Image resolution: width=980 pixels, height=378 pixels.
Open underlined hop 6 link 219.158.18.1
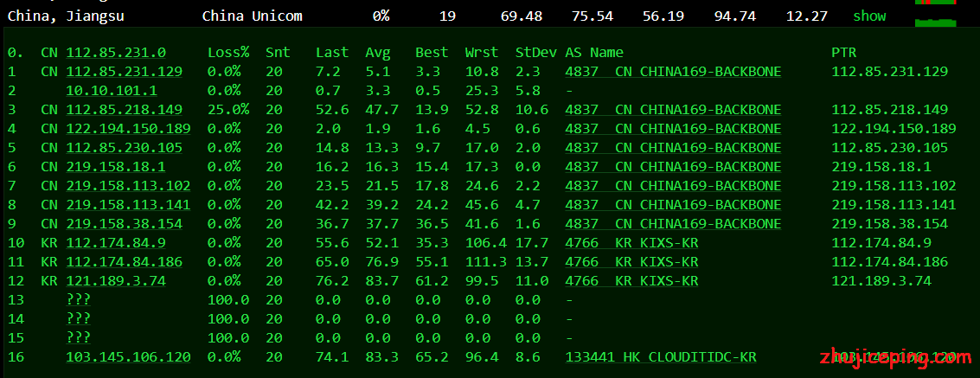click(116, 167)
